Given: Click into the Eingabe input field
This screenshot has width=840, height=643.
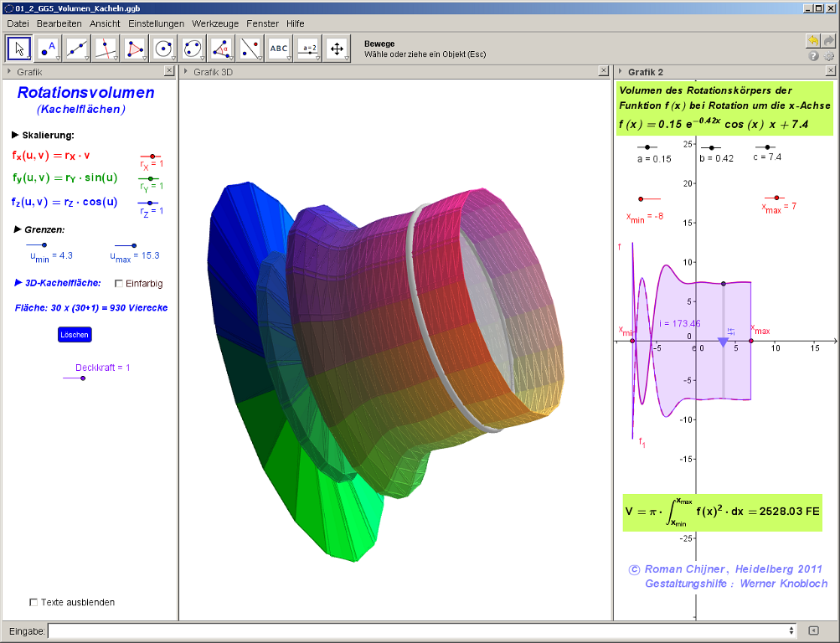Looking at the screenshot, I should (x=419, y=630).
